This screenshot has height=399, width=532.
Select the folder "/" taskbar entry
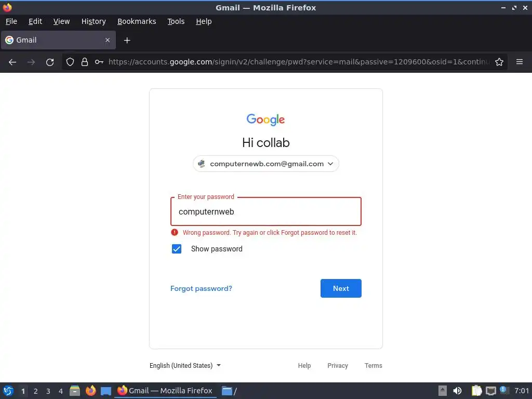click(x=229, y=391)
